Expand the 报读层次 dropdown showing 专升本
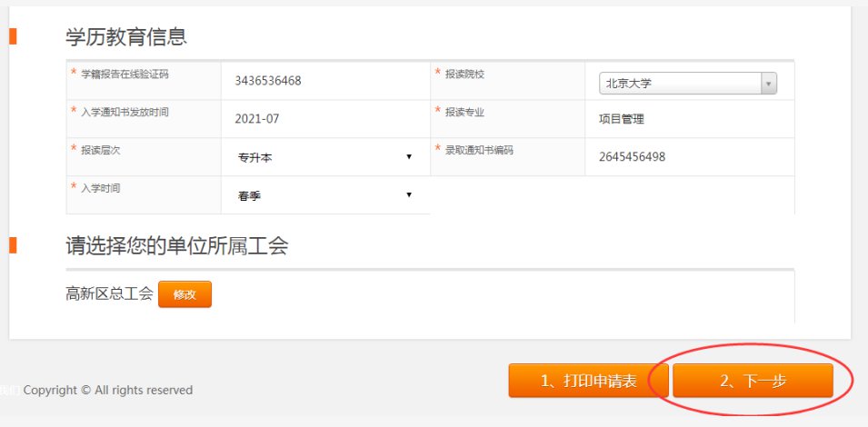 pyautogui.click(x=324, y=157)
